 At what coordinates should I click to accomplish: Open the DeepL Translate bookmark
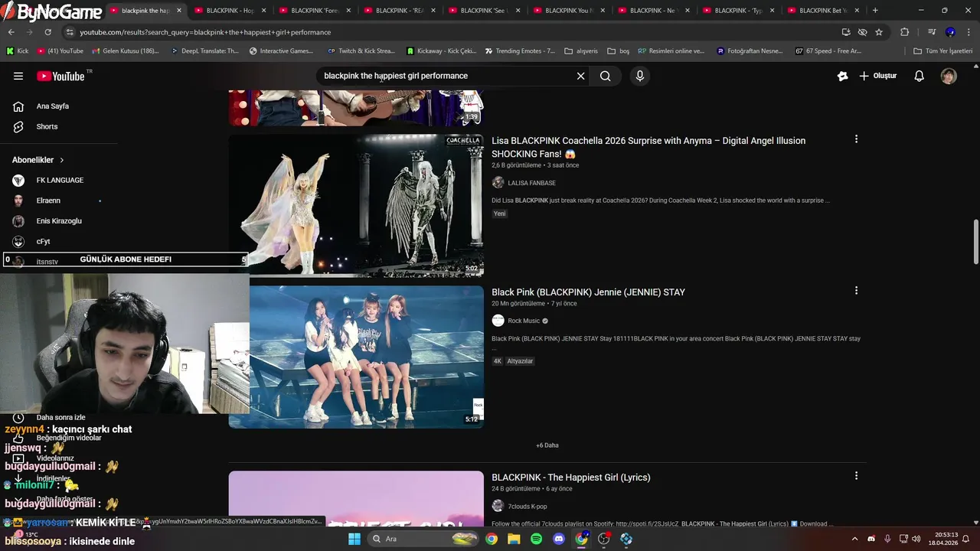coord(204,51)
